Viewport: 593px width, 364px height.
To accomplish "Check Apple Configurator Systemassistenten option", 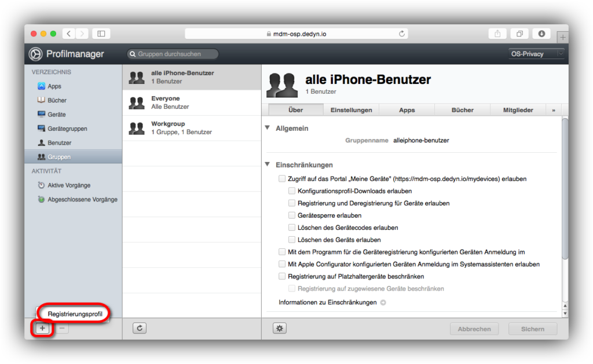I will (x=282, y=264).
